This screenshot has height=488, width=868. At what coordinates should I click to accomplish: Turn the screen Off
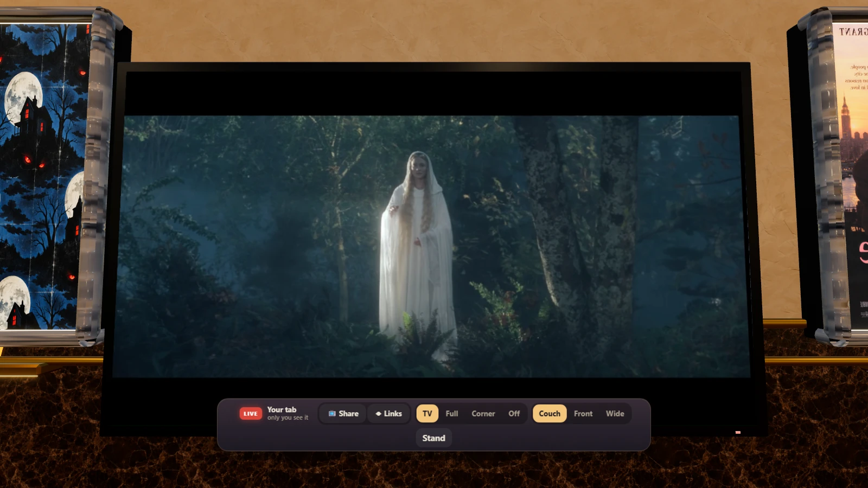click(x=514, y=414)
